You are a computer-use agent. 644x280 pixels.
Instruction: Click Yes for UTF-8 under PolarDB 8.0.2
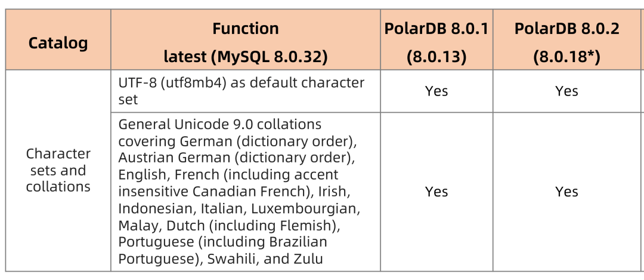click(566, 91)
